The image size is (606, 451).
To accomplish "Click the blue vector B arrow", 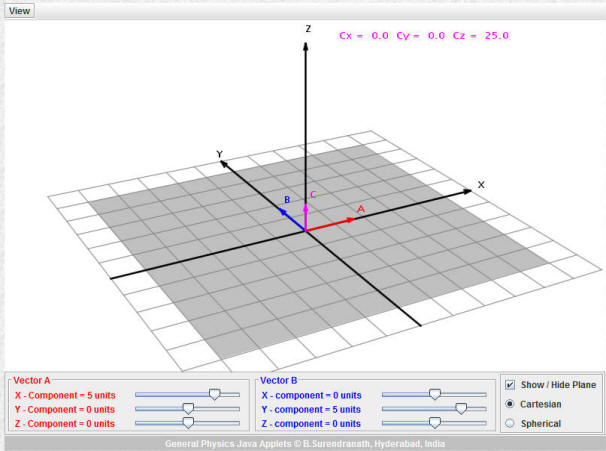I will pos(292,220).
